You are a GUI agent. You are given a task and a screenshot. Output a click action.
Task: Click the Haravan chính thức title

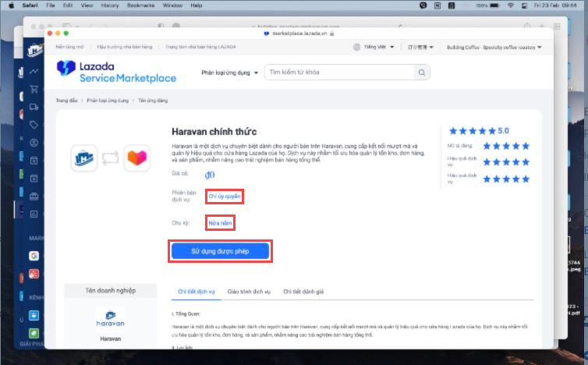214,132
